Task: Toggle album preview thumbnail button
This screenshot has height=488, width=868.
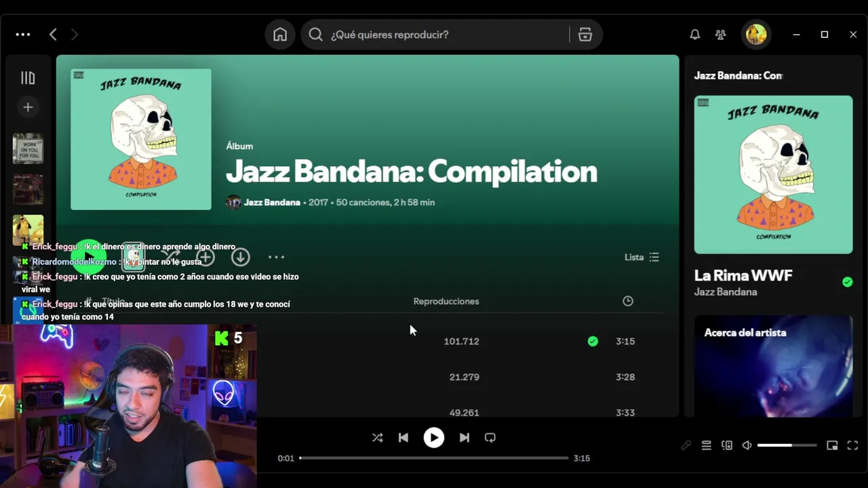Action: [134, 258]
